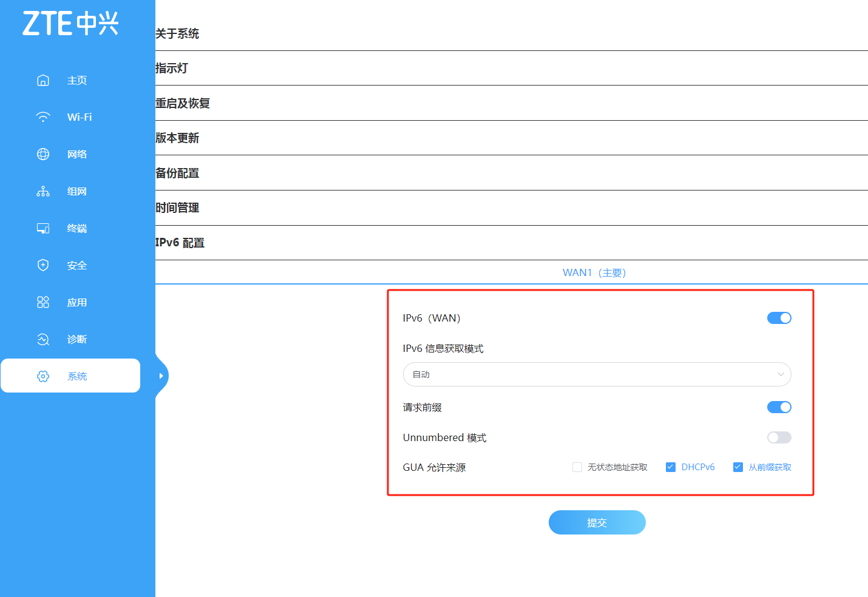This screenshot has height=597, width=868.
Task: Open 应用 menu label
Action: point(77,302)
